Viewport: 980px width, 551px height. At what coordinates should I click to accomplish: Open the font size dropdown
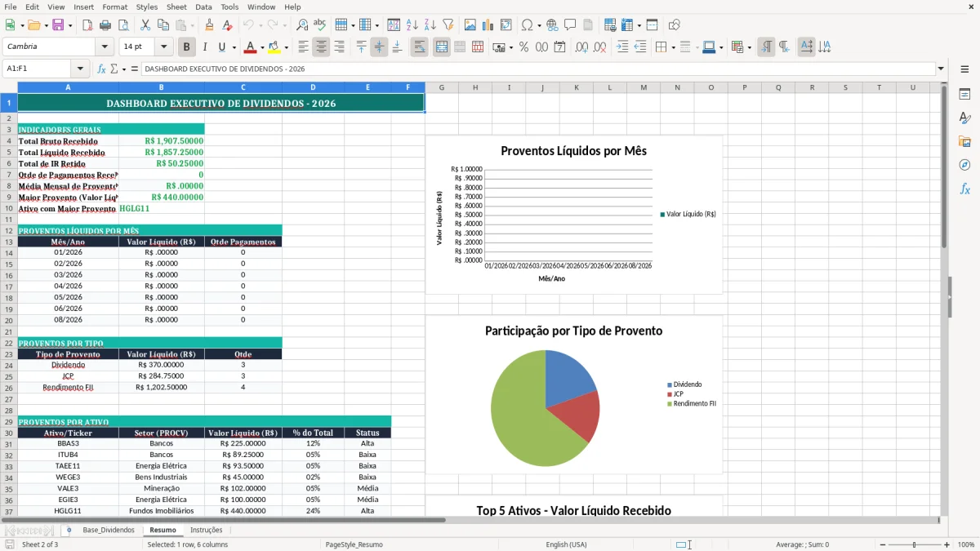tap(164, 47)
